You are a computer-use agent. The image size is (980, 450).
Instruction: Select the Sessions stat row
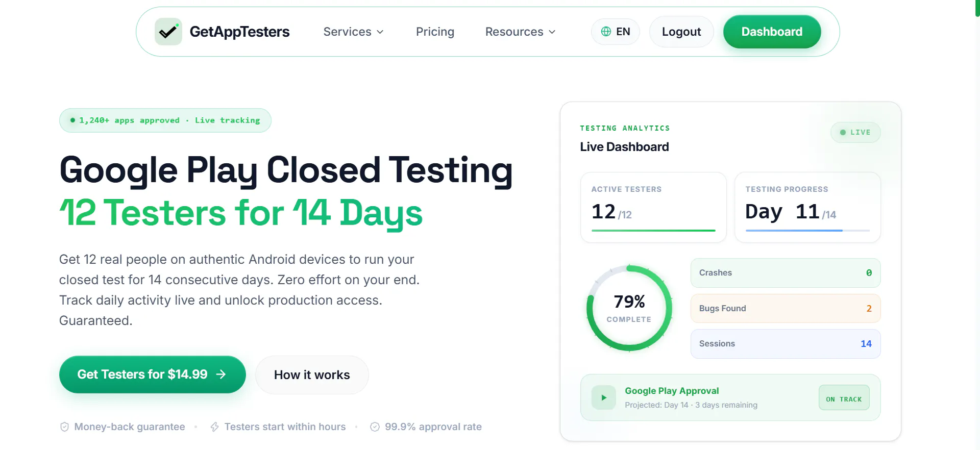[x=786, y=344]
